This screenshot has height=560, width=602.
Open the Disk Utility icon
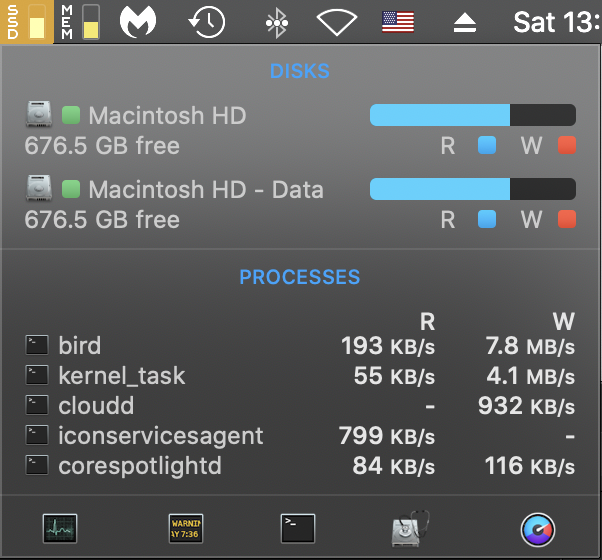410,528
